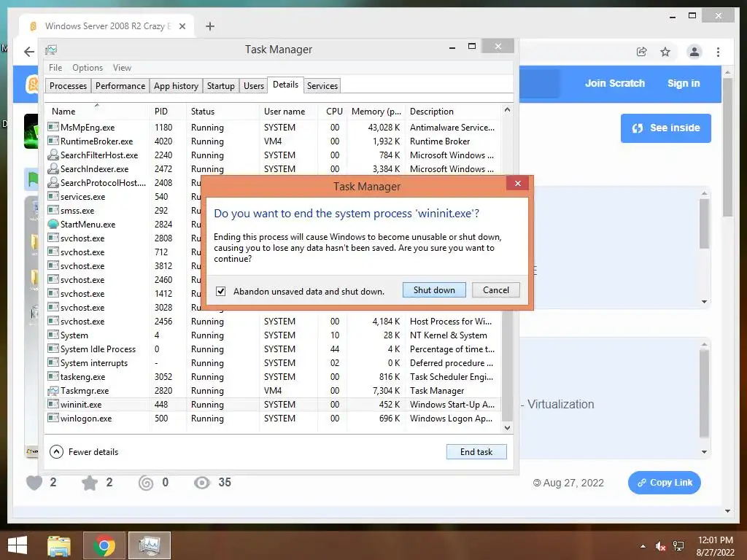
Task: Click the Taskmgr.exe process icon
Action: pyautogui.click(x=53, y=391)
